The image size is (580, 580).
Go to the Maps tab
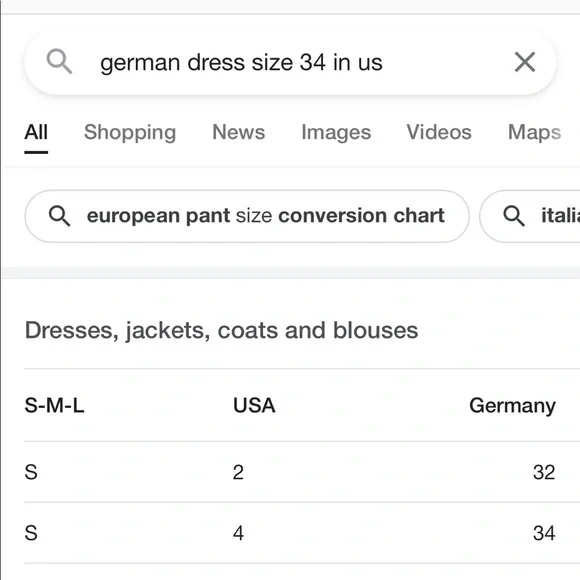click(x=535, y=132)
